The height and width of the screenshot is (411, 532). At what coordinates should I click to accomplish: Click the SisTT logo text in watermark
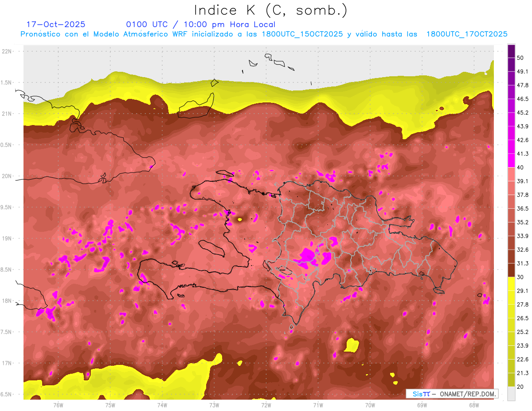pyautogui.click(x=421, y=394)
